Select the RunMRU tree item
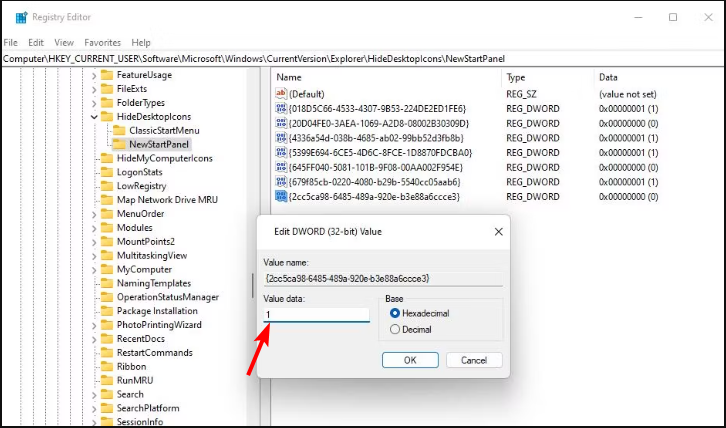 point(135,380)
